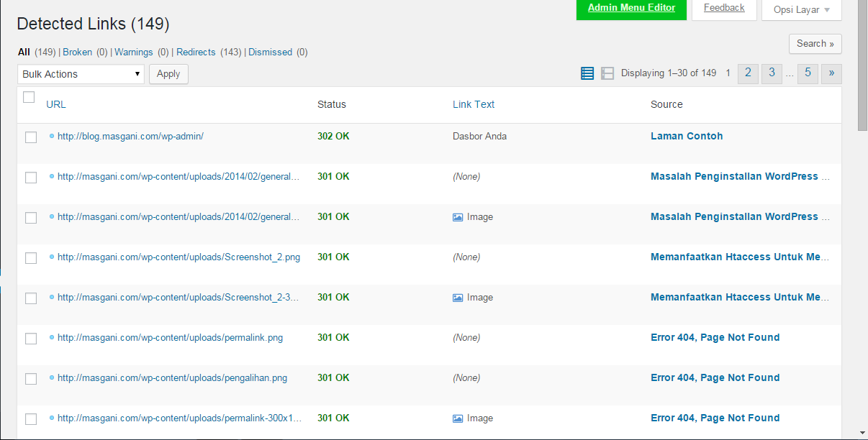
Task: Click the Apply button
Action: pos(168,74)
